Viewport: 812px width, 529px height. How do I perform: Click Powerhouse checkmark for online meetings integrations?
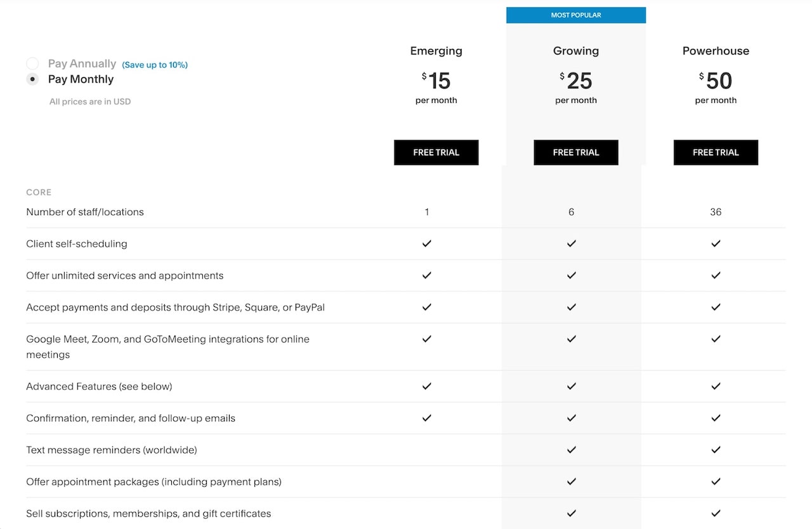click(716, 339)
